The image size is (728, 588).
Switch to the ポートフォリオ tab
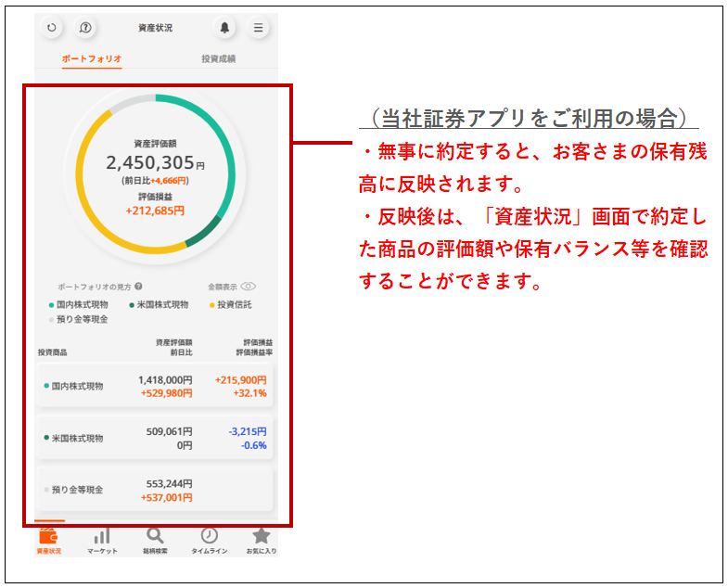pos(92,59)
